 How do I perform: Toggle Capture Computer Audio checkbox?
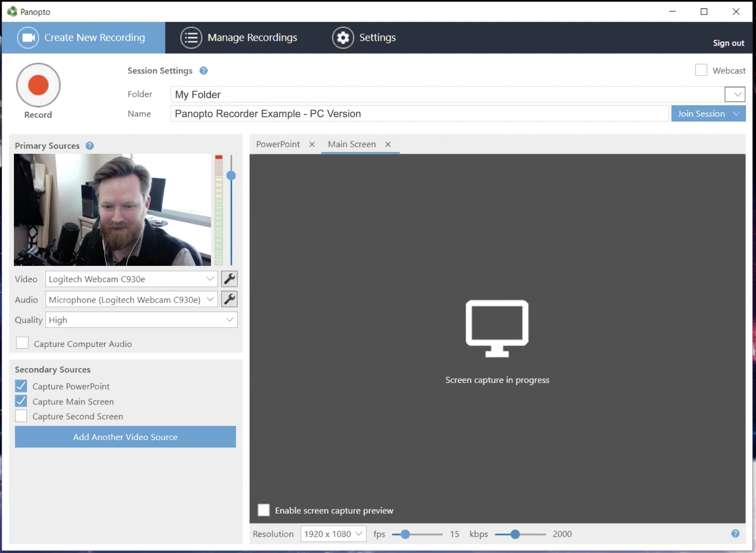(22, 343)
